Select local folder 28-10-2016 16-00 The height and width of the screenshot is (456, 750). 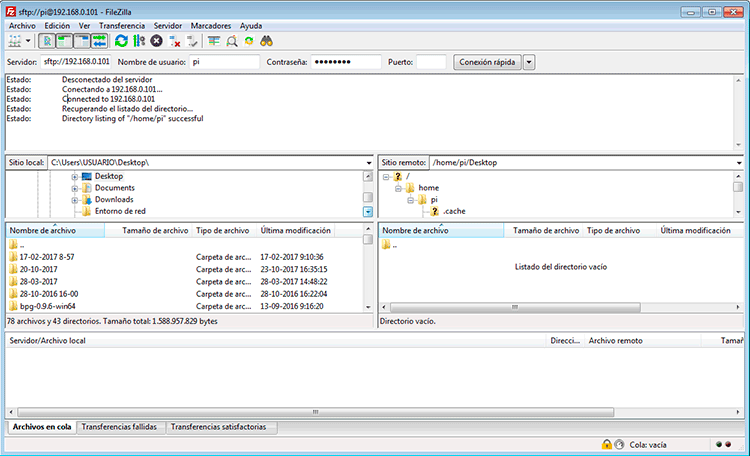tap(49, 294)
